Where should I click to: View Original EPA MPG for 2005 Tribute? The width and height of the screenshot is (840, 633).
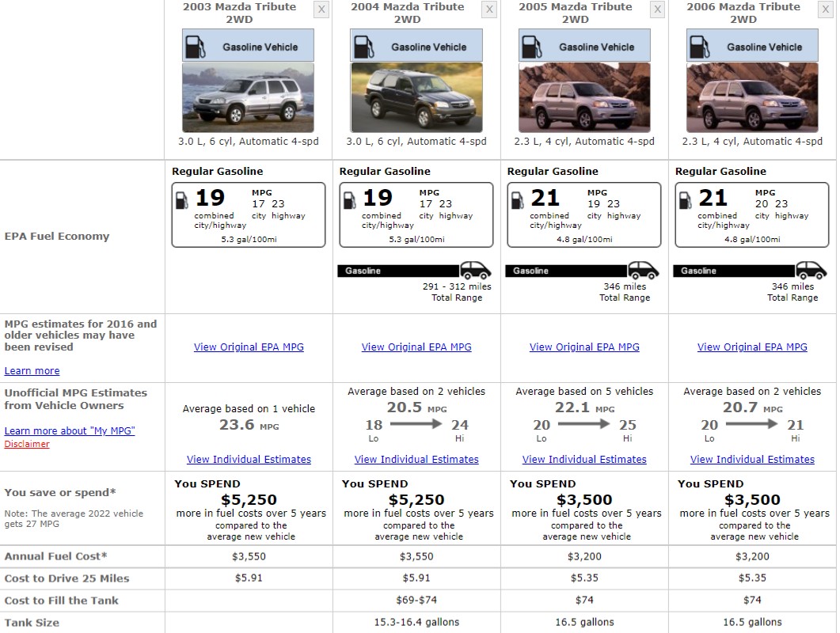pyautogui.click(x=584, y=347)
